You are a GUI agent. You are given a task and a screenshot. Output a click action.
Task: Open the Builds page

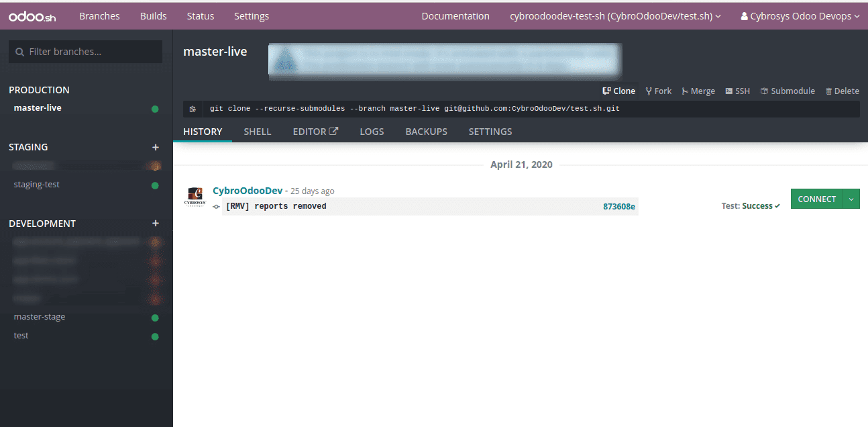coord(154,16)
